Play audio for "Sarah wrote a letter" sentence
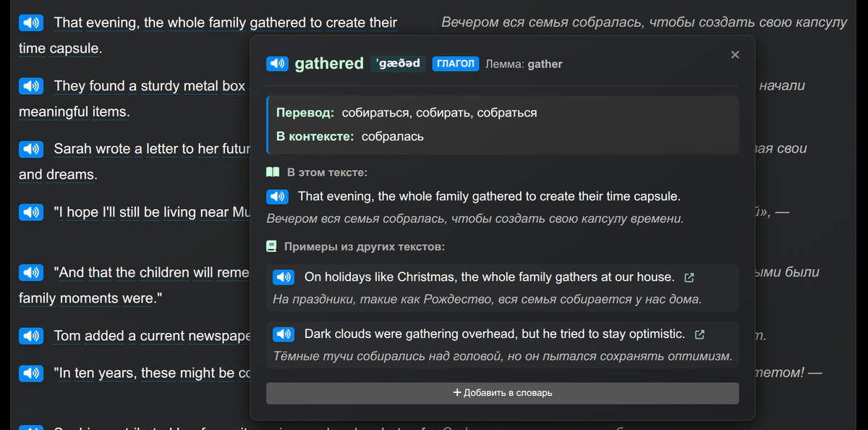Image resolution: width=868 pixels, height=430 pixels. pyautogui.click(x=30, y=149)
